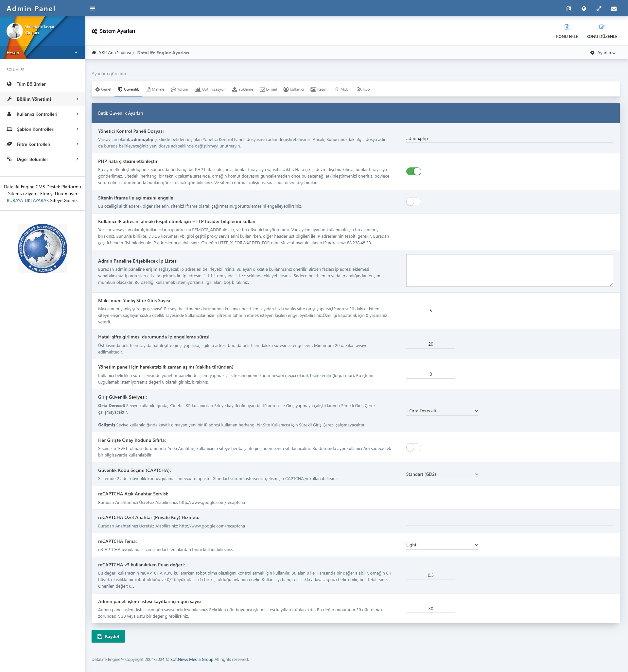Click the translate icon in the top bar
The width and height of the screenshot is (628, 672).
[568, 9]
